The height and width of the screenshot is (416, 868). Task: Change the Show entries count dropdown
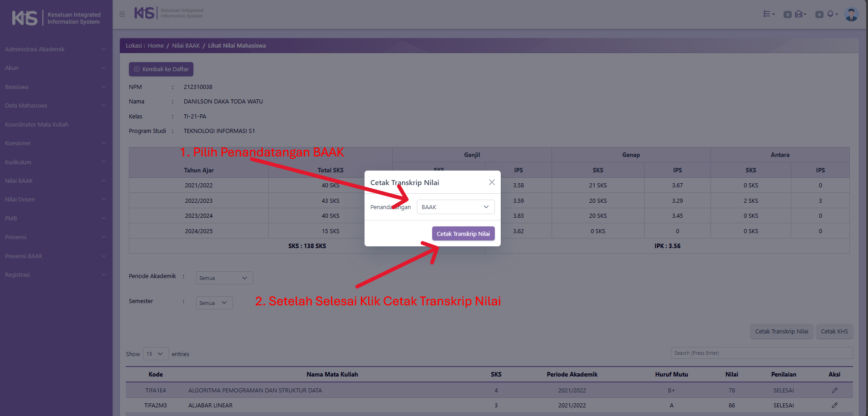pos(155,354)
